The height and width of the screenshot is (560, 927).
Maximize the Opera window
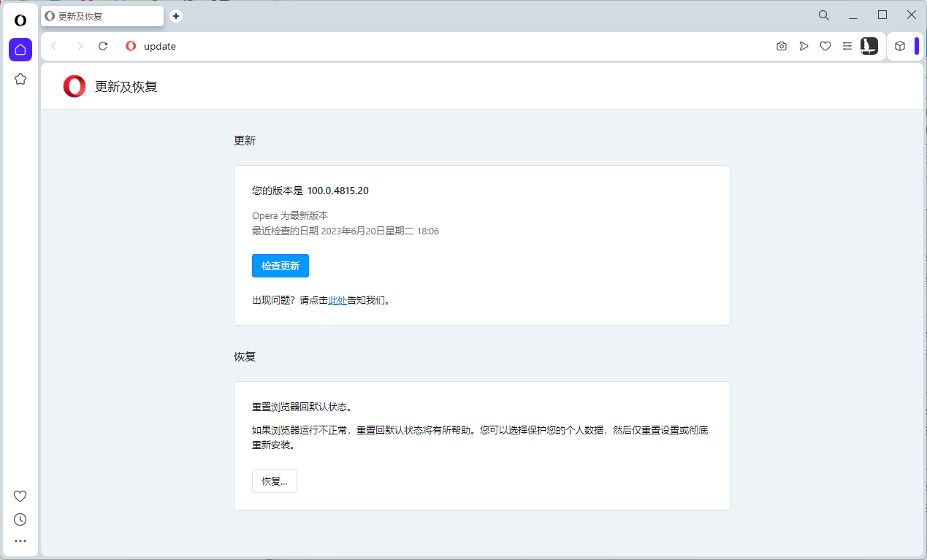tap(882, 15)
